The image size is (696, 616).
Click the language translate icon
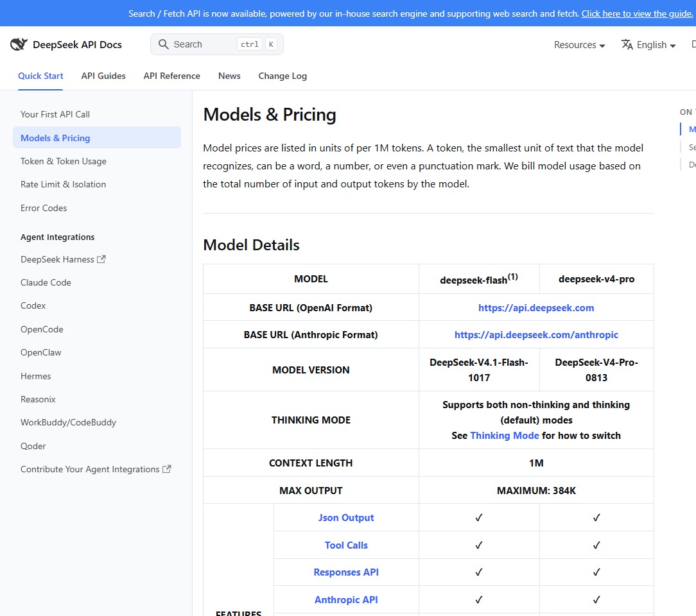tap(627, 44)
